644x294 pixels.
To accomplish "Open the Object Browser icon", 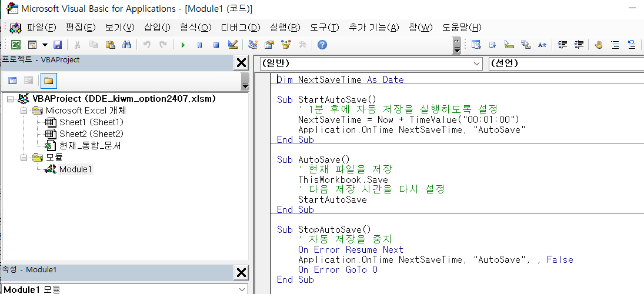I will click(286, 45).
